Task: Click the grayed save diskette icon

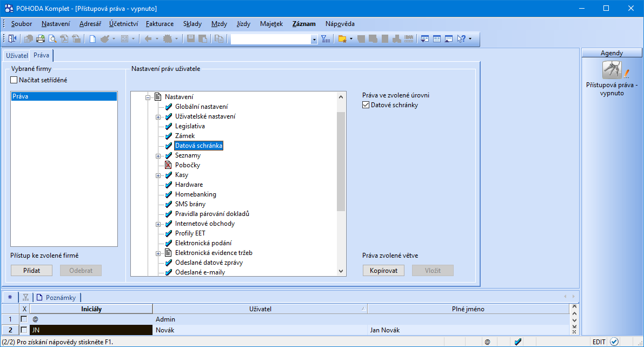Action: pyautogui.click(x=190, y=38)
